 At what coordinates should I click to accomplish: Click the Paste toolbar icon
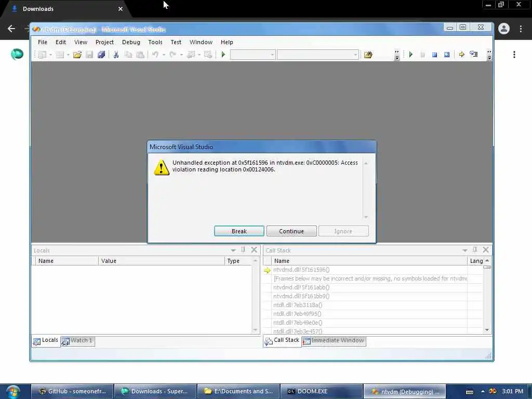tap(140, 55)
